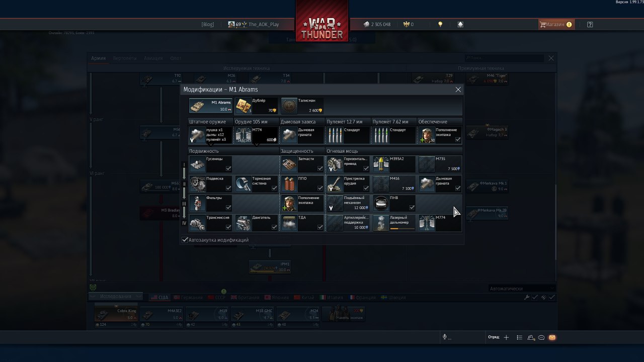644x362 pixels.
Task: Toggle Дымовая граната checkbox under Огневая мощь
Action: (x=457, y=188)
